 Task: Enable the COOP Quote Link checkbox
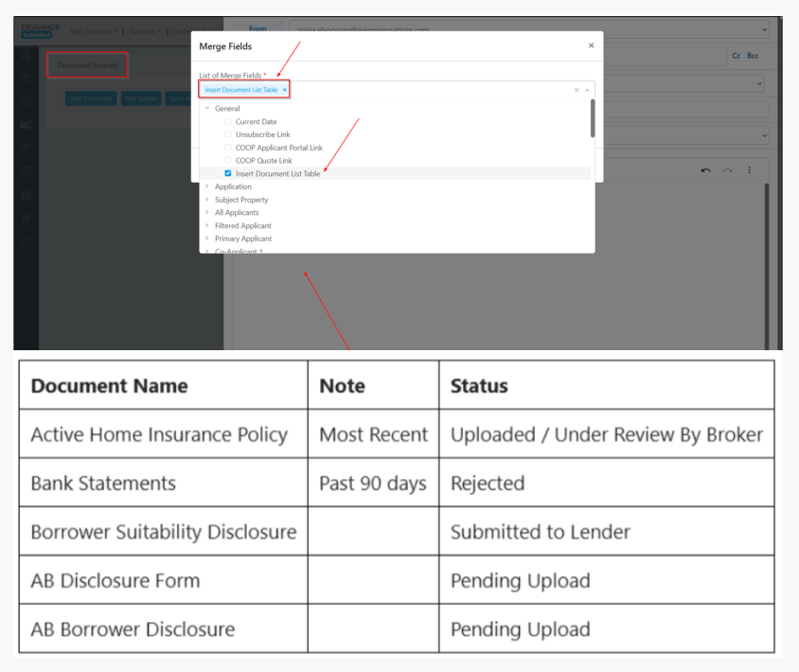click(x=227, y=161)
